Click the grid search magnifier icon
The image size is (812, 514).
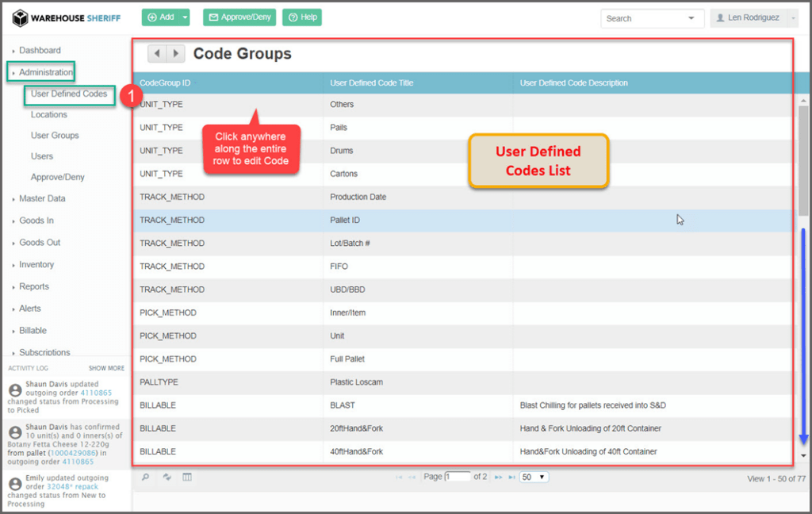pyautogui.click(x=146, y=477)
